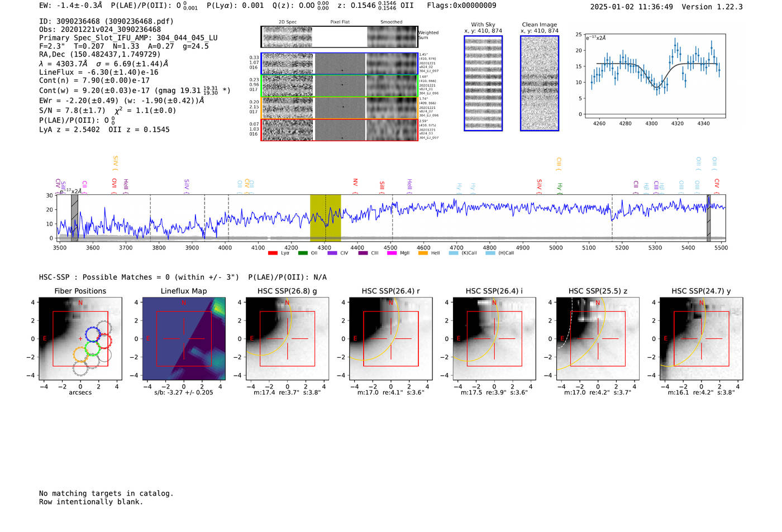Select the CIV legend color swatch
782x532 pixels.
click(x=332, y=253)
